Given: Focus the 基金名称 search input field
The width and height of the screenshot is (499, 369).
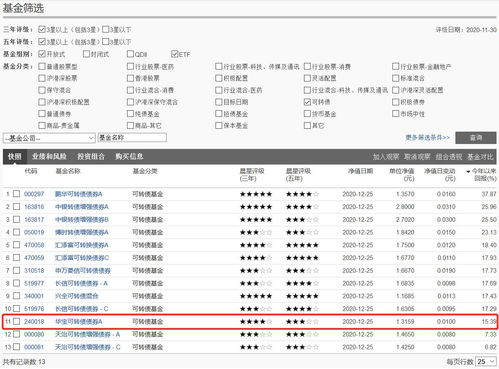Looking at the screenshot, I should click(132, 137).
